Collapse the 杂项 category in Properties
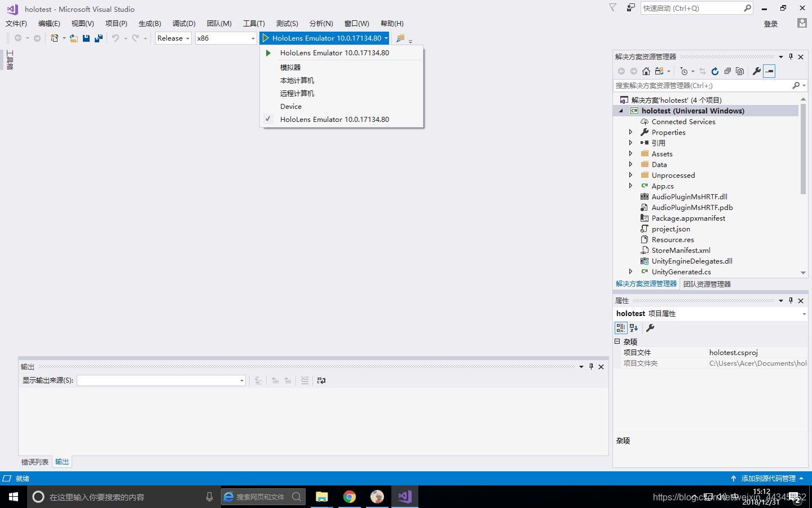Image resolution: width=812 pixels, height=508 pixels. pos(617,341)
